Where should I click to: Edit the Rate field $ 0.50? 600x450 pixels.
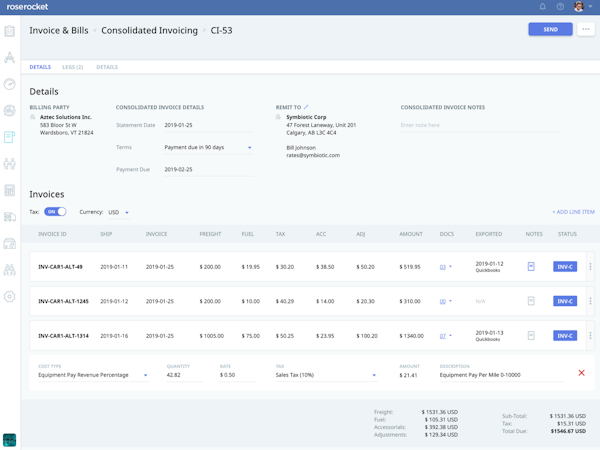237,375
